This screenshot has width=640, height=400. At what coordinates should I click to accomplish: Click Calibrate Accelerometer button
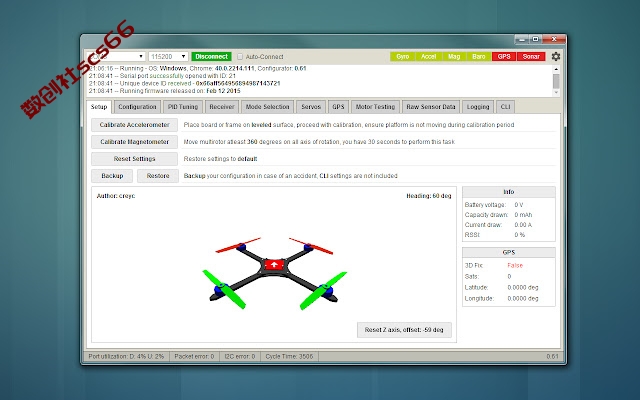tap(134, 125)
